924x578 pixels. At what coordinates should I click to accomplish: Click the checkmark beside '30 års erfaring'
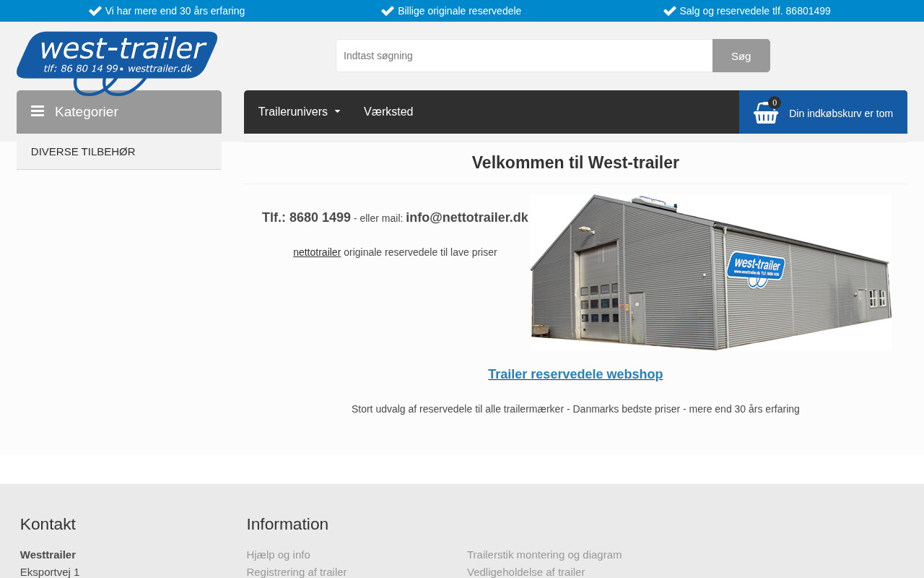pos(95,11)
